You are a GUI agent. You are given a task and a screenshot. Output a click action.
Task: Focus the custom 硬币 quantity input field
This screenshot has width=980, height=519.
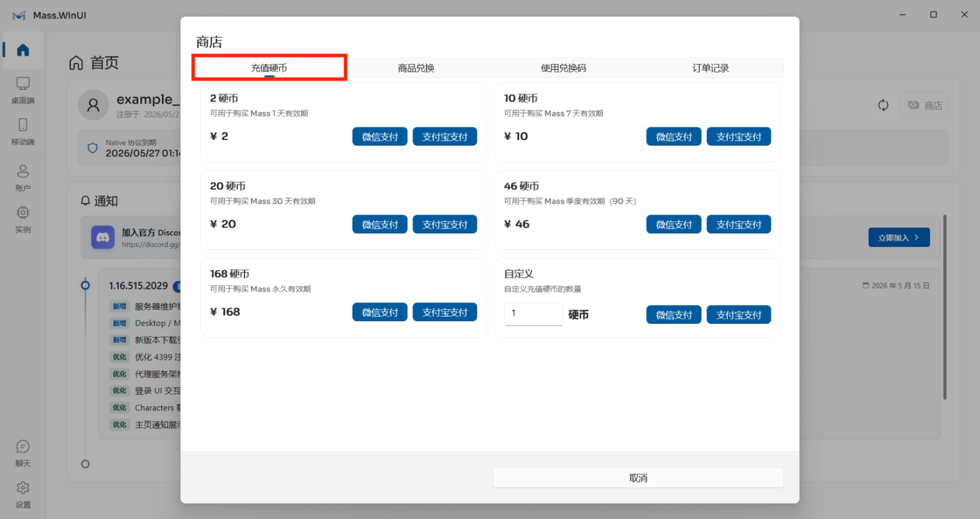[533, 314]
